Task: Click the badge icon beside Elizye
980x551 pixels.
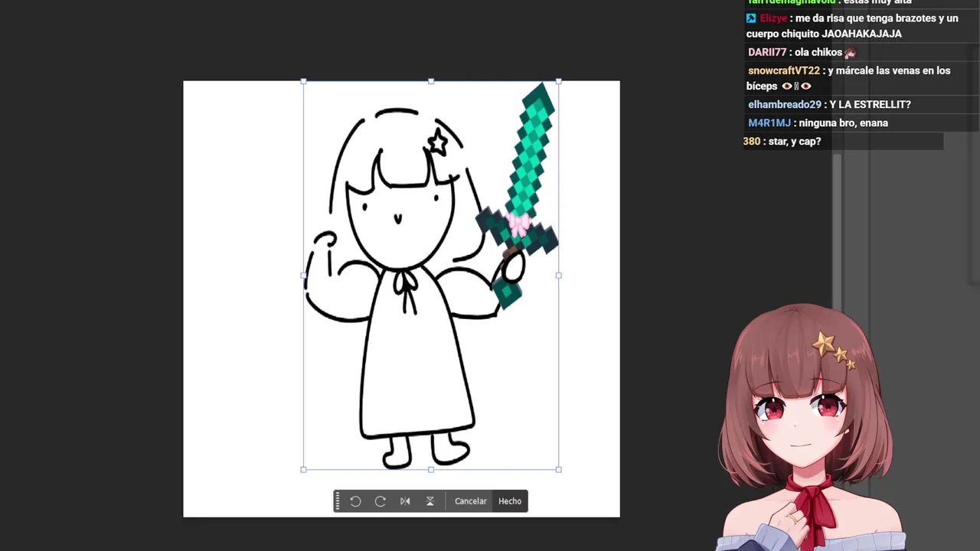Action: [x=751, y=18]
